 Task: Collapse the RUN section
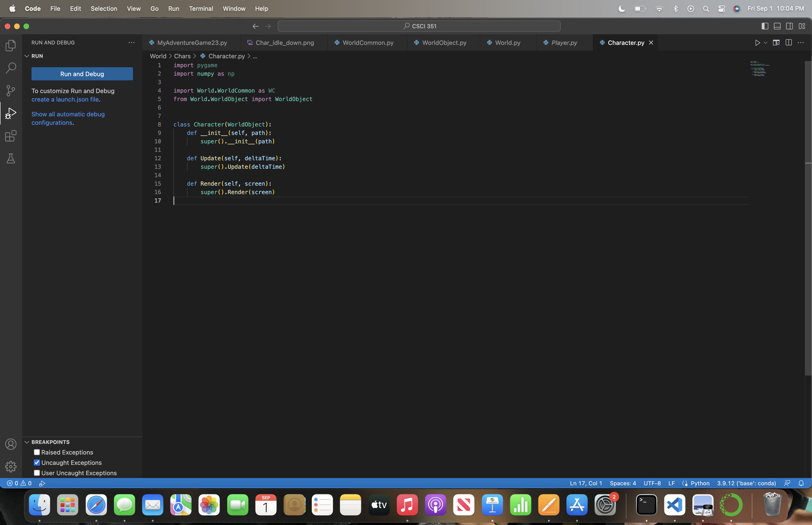click(x=27, y=56)
